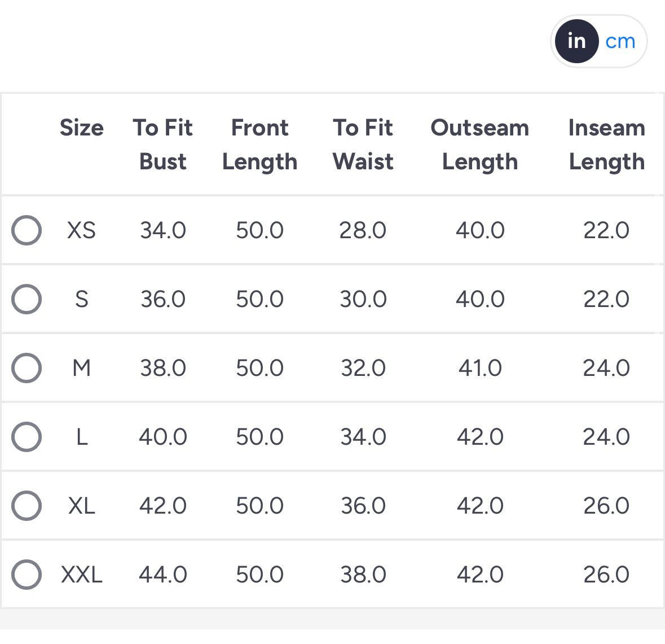665x644 pixels.
Task: Click the To Fit Bust header
Action: tap(163, 144)
